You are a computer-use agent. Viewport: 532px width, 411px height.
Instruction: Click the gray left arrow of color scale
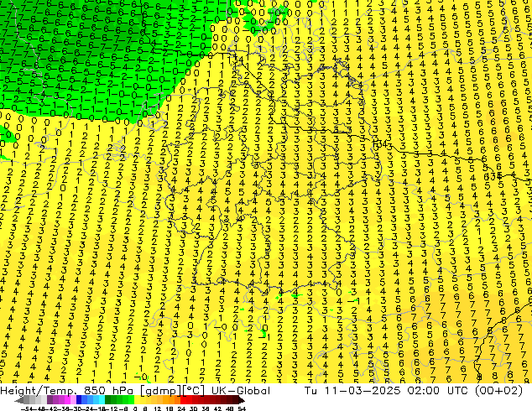pos(19,400)
